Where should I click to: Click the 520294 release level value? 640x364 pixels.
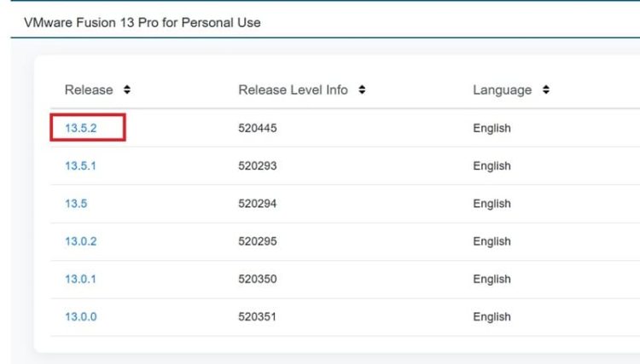click(x=258, y=204)
